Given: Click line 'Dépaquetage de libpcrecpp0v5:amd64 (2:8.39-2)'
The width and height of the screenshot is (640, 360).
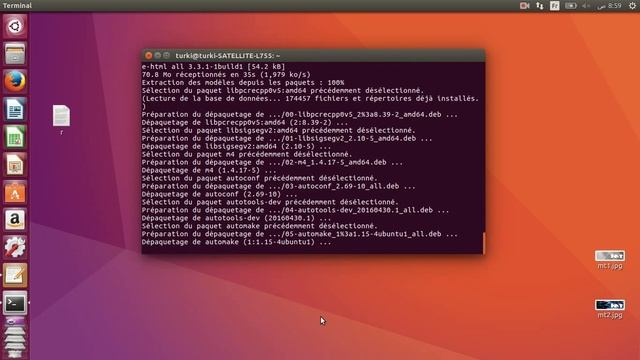Looking at the screenshot, I should 245,122.
